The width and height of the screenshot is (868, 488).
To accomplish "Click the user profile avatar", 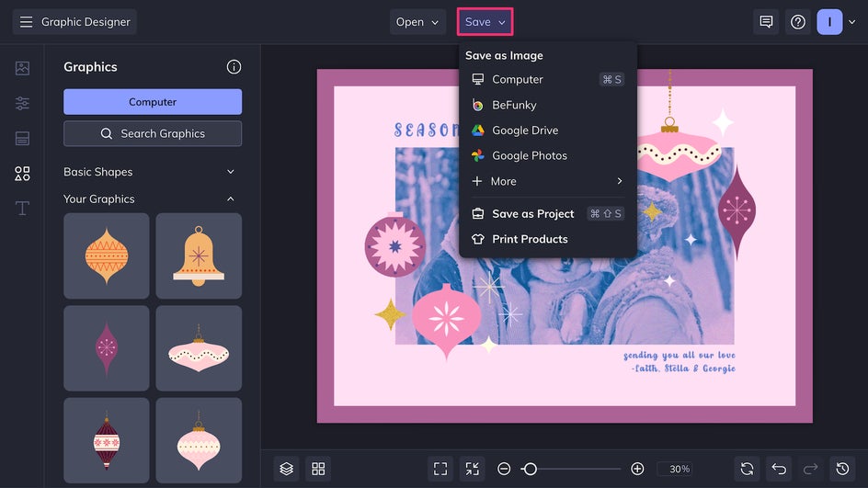I will 829,22.
